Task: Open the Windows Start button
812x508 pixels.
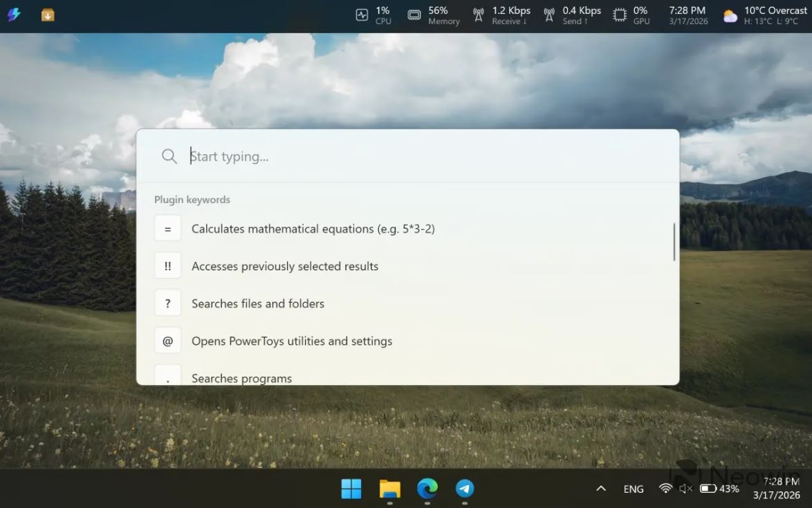Action: point(351,489)
